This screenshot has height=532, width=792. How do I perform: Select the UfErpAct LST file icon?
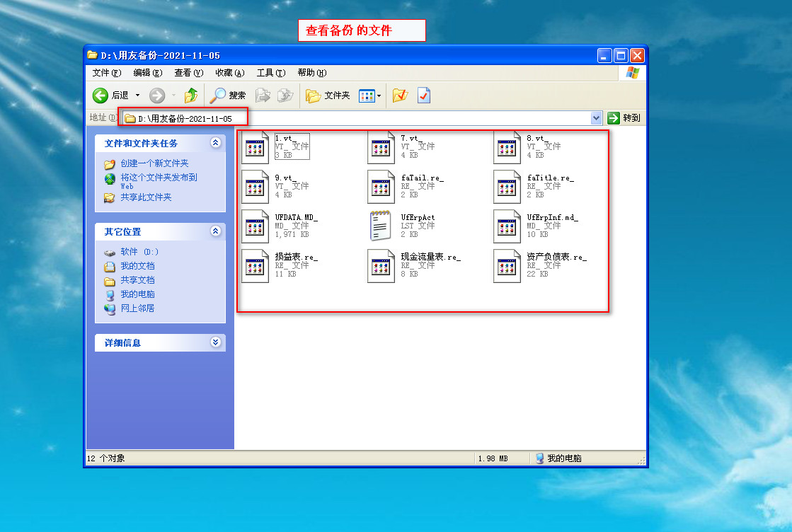pyautogui.click(x=381, y=226)
